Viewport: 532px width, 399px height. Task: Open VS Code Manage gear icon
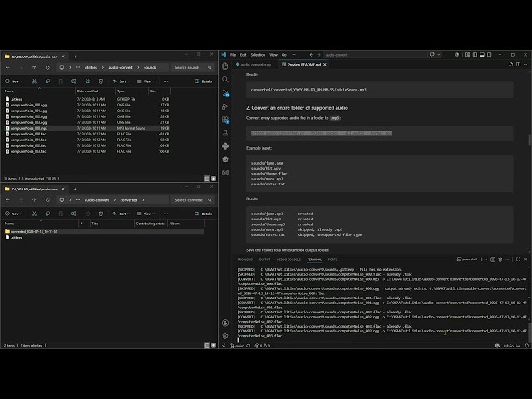click(225, 336)
